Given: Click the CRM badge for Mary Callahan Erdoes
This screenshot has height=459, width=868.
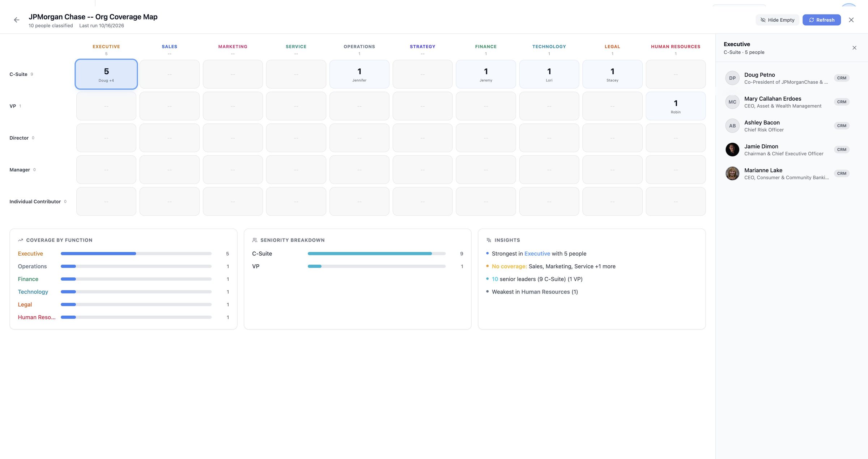Looking at the screenshot, I should click(x=842, y=102).
